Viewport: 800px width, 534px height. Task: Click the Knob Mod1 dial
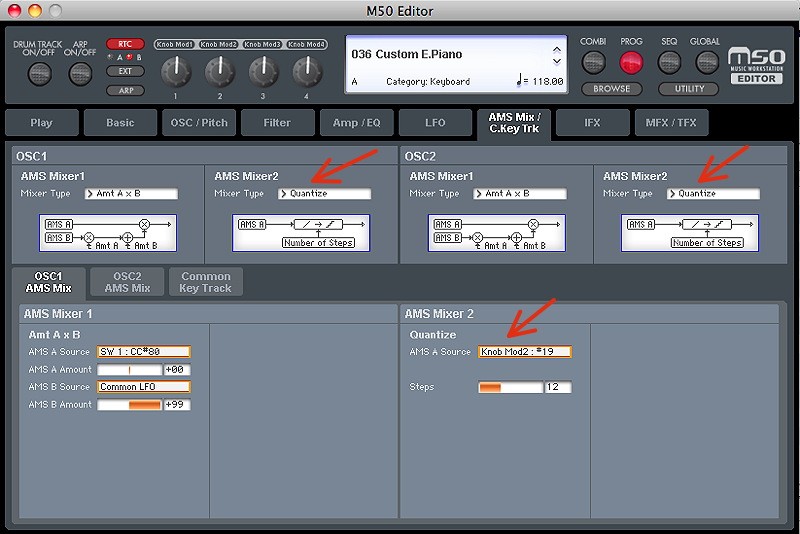[176, 72]
